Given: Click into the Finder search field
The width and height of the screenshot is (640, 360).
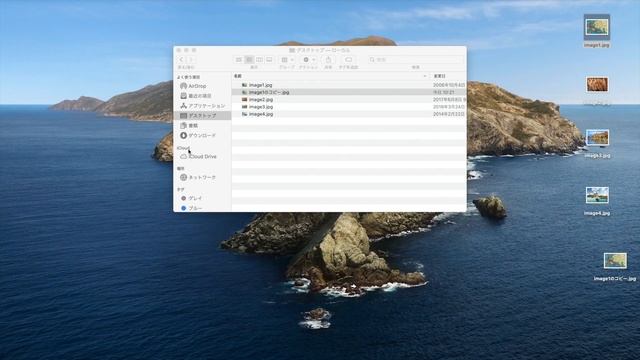Looking at the screenshot, I should (416, 60).
